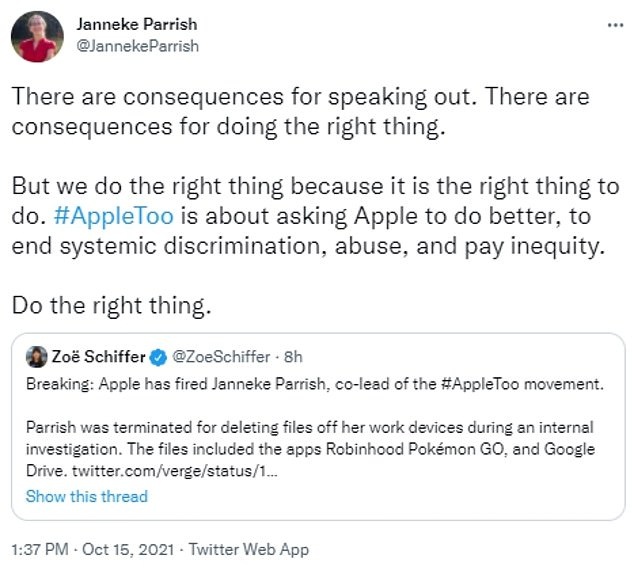This screenshot has width=634, height=574.
Task: Click the Twitter Web App source label
Action: [251, 549]
